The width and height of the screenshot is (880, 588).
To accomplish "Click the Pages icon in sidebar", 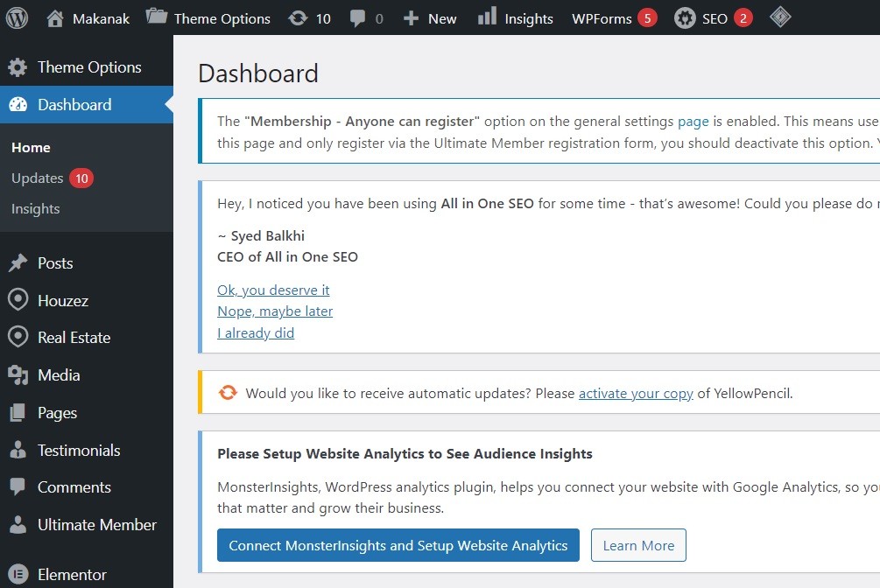I will [18, 412].
